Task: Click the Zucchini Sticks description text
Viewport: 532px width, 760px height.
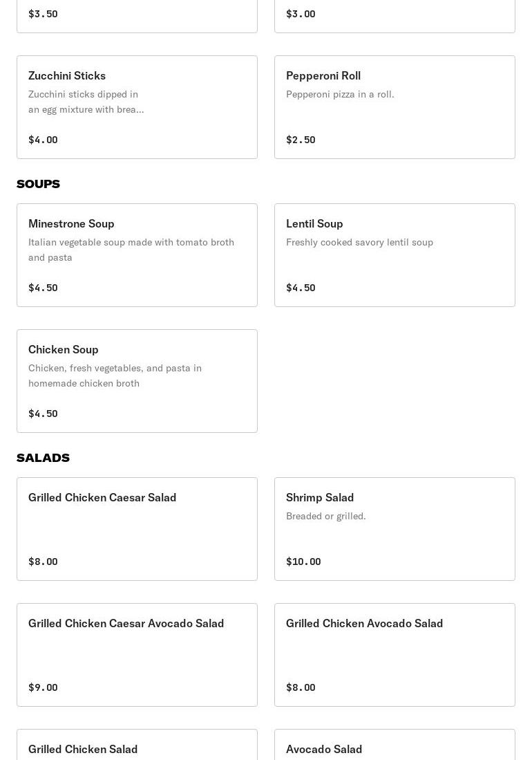Action: (x=86, y=102)
